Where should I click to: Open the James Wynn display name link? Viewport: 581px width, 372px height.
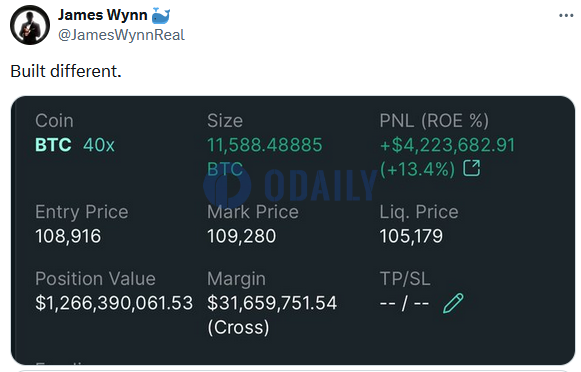103,15
